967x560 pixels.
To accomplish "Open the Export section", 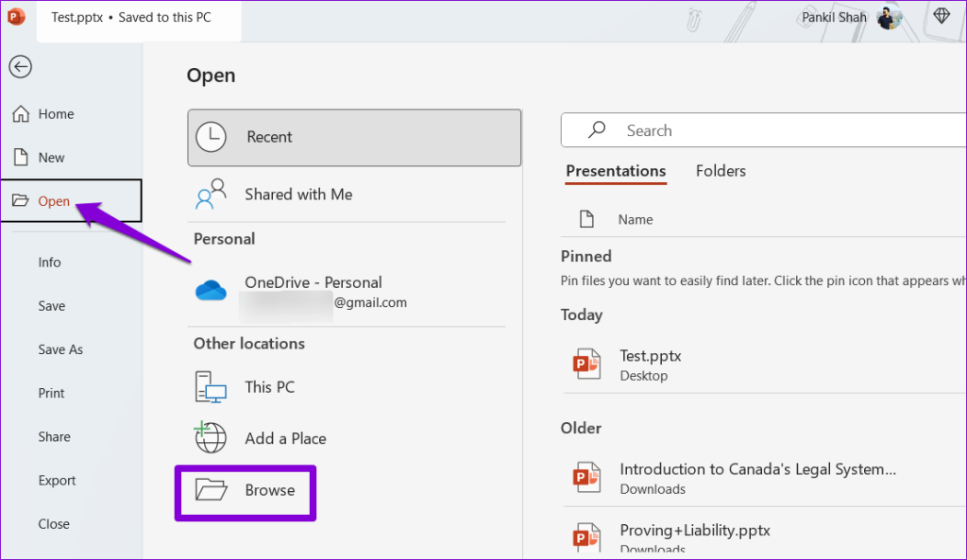I will click(57, 480).
